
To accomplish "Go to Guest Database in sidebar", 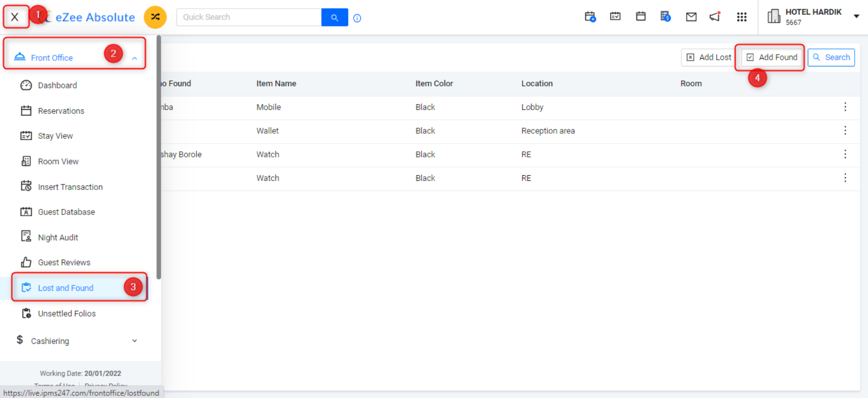I will tap(66, 212).
